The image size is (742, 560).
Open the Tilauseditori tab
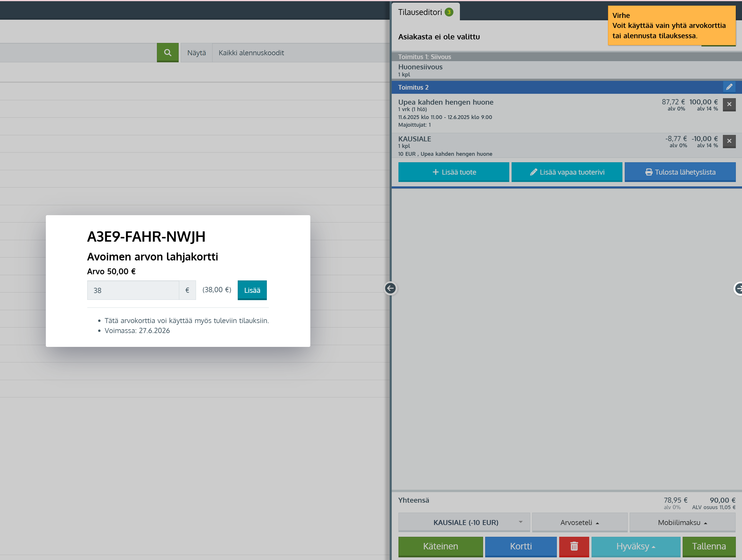pos(425,12)
